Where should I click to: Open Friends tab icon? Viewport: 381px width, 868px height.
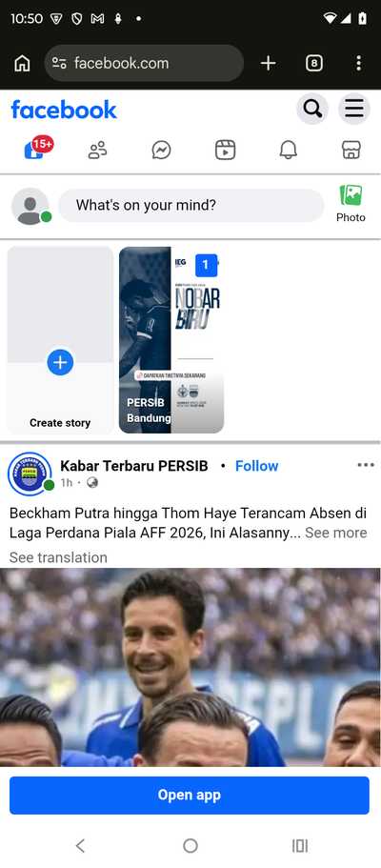(98, 150)
